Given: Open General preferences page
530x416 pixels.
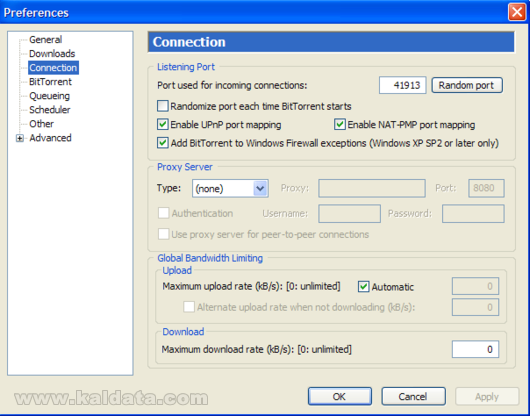Looking at the screenshot, I should pyautogui.click(x=46, y=40).
